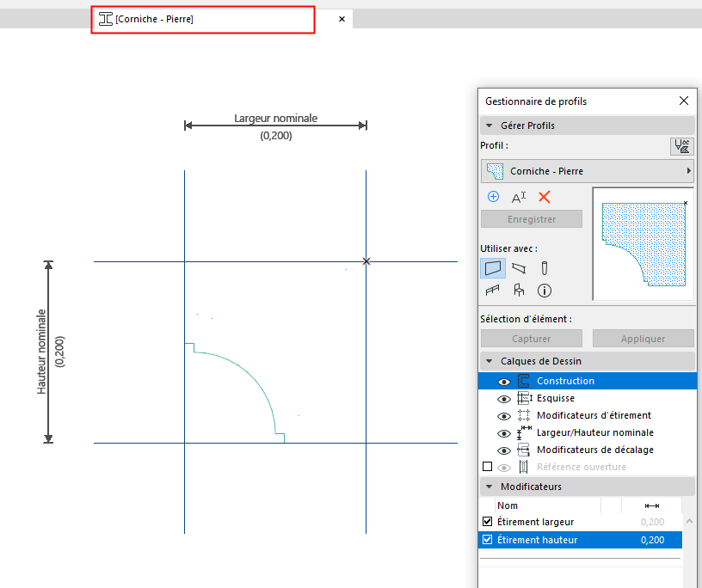Click the Enregistrer button
Viewport: 702px width, 588px height.
tap(532, 219)
